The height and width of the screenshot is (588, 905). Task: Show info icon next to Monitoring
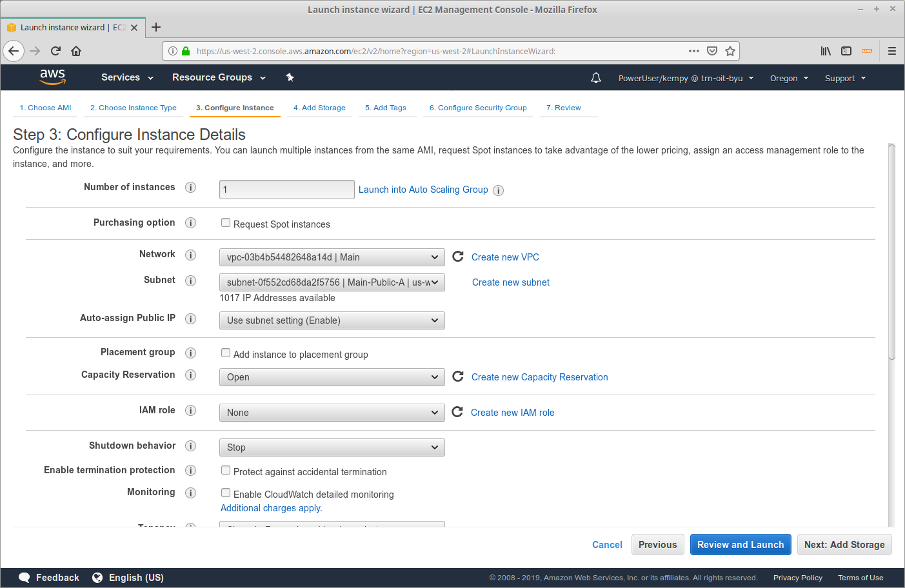click(190, 493)
